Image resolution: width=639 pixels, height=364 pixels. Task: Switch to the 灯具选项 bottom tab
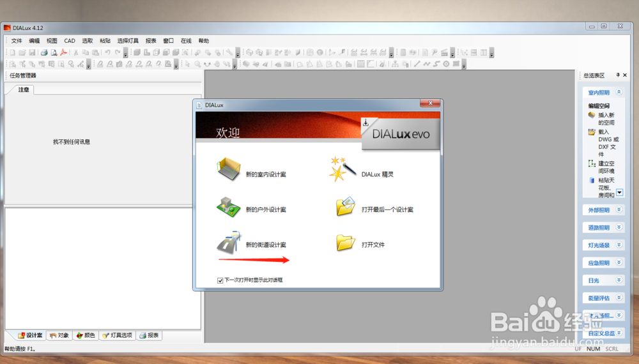[x=118, y=335]
